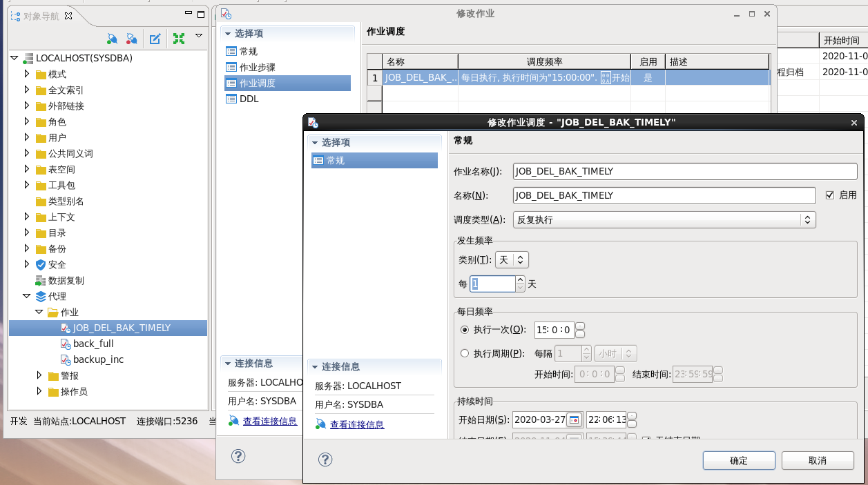
Task: Click the 取消 button in the dialog
Action: [x=818, y=460]
